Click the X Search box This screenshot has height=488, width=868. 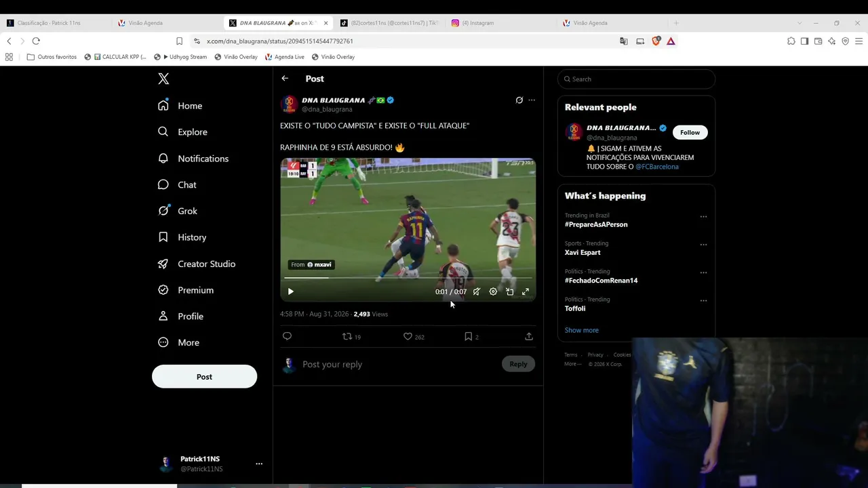click(636, 79)
